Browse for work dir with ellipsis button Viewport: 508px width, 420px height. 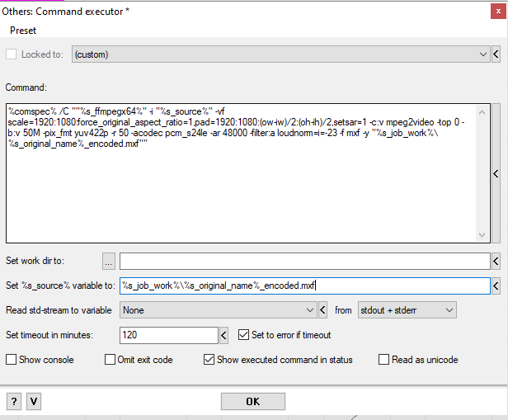tap(109, 261)
